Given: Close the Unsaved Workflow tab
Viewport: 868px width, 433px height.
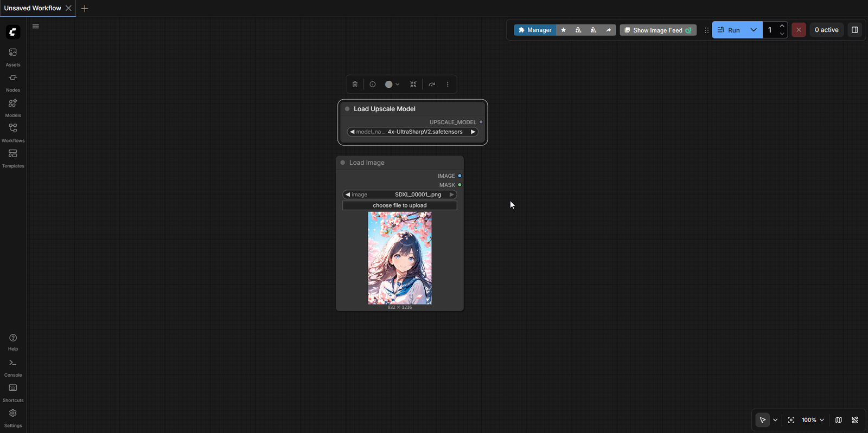Looking at the screenshot, I should (x=68, y=8).
